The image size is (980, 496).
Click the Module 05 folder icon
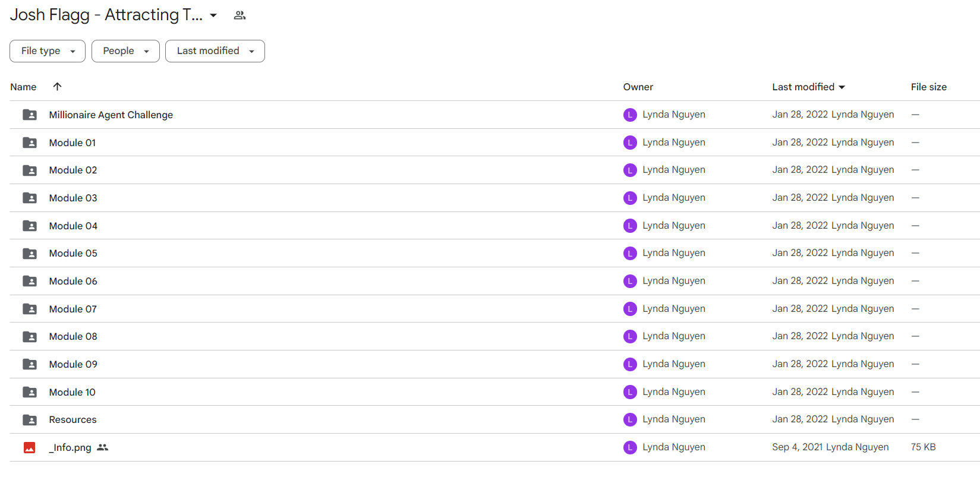click(30, 254)
